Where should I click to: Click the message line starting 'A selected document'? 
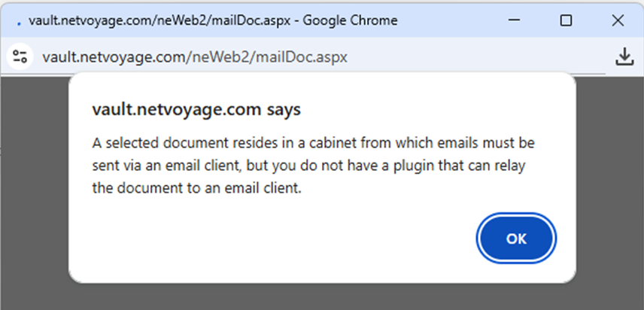[x=314, y=143]
